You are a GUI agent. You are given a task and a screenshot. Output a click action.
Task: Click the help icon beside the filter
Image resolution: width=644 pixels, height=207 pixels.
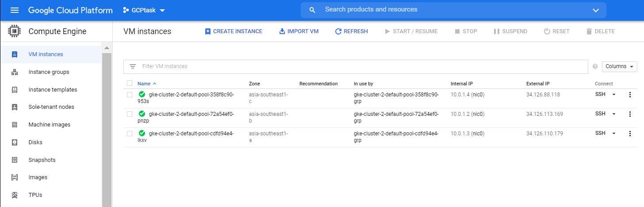[x=595, y=67]
